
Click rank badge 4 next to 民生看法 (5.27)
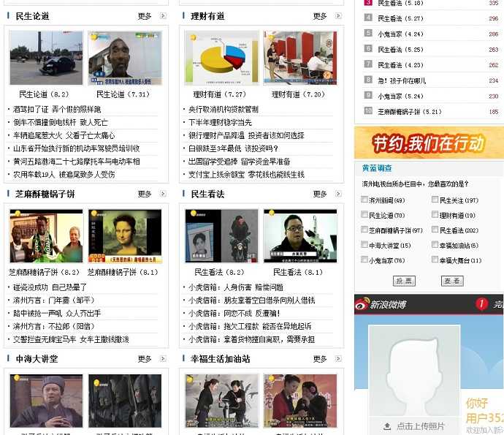click(x=368, y=18)
